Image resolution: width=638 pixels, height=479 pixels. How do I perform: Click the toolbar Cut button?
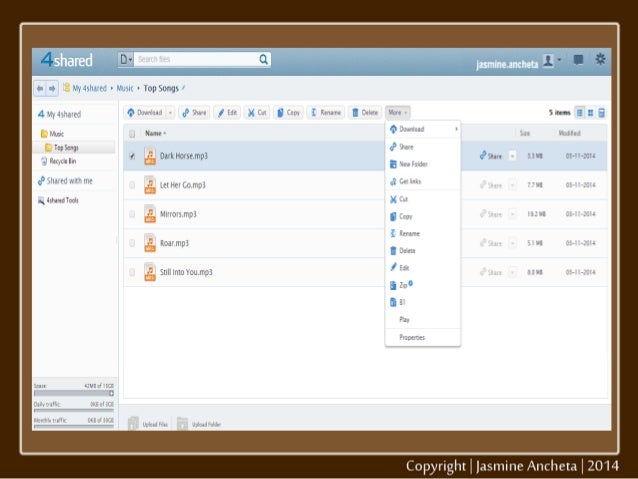257,113
